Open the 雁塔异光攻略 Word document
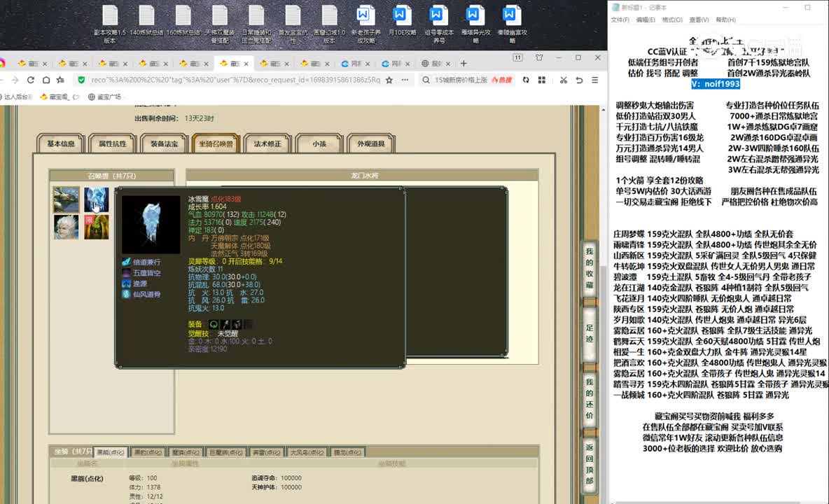 (475, 23)
